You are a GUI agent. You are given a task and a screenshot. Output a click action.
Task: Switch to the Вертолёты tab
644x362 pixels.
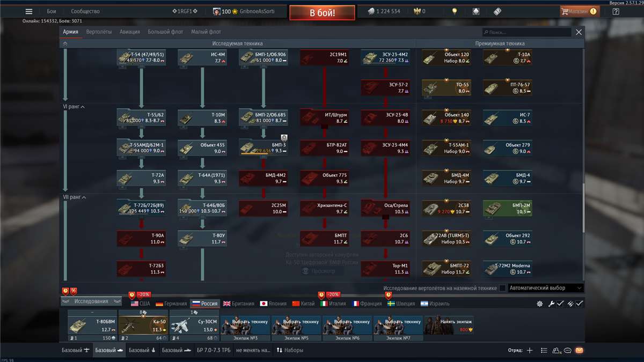(99, 32)
